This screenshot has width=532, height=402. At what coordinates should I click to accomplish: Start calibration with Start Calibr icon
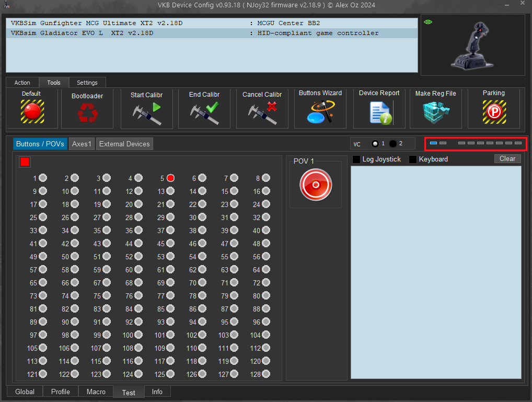coord(147,113)
